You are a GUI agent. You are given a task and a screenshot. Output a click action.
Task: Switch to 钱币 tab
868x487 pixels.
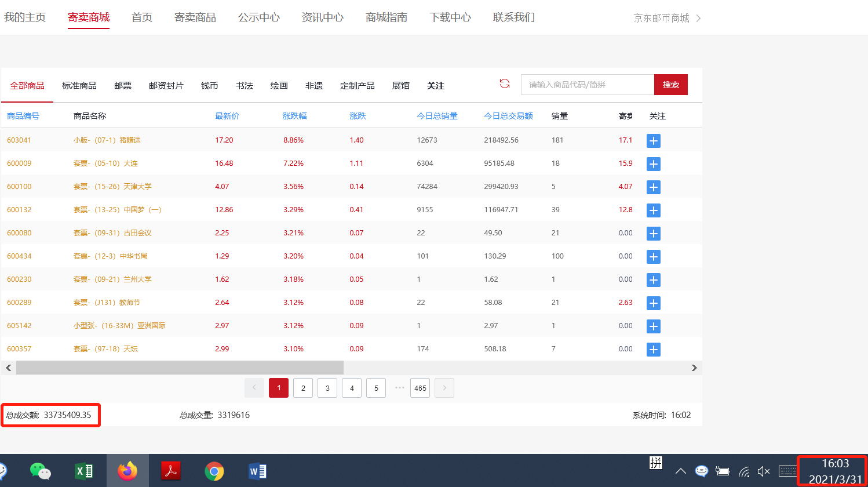[210, 85]
